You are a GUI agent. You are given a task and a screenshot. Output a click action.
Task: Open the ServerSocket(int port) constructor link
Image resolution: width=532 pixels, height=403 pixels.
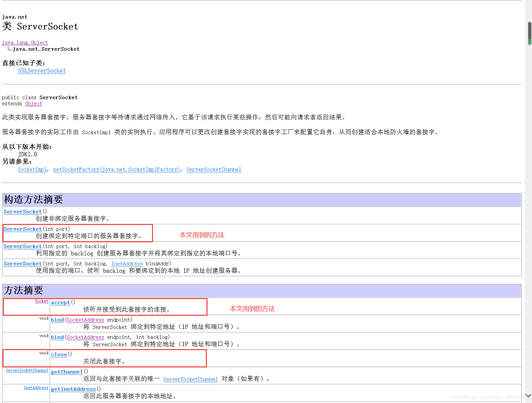click(x=23, y=229)
